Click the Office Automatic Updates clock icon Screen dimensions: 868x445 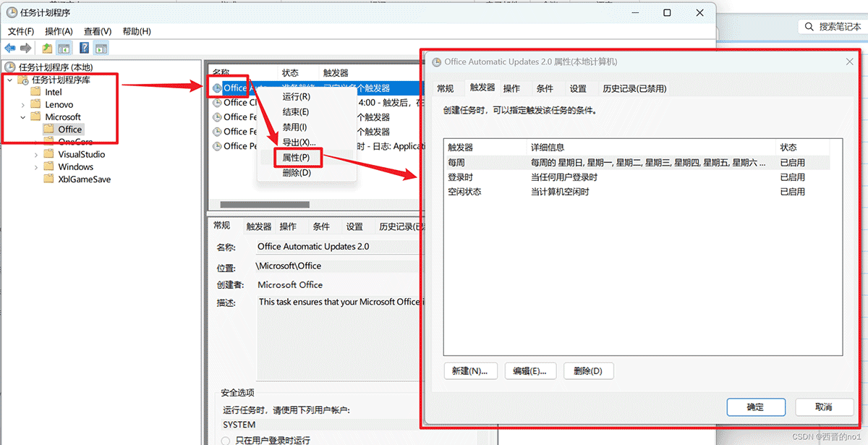(216, 88)
